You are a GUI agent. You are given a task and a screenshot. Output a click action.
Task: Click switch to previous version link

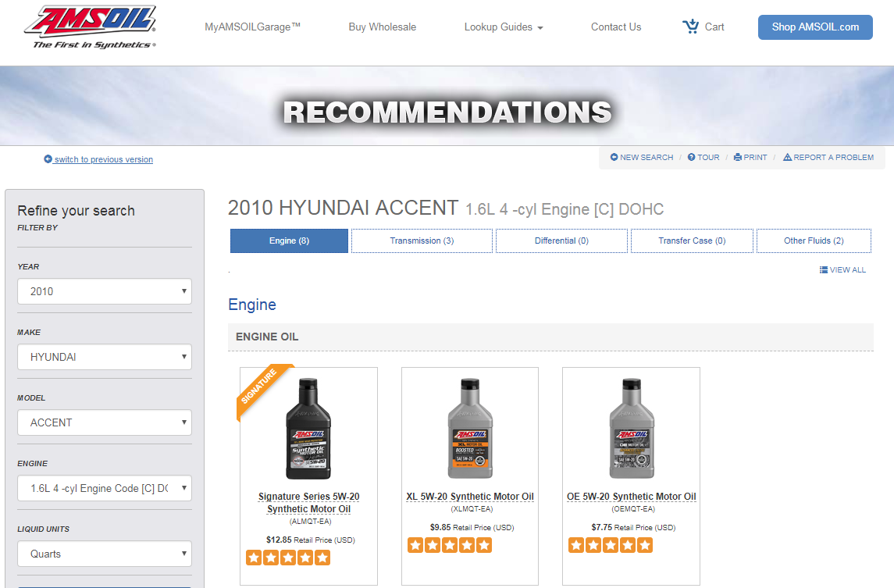coord(104,160)
